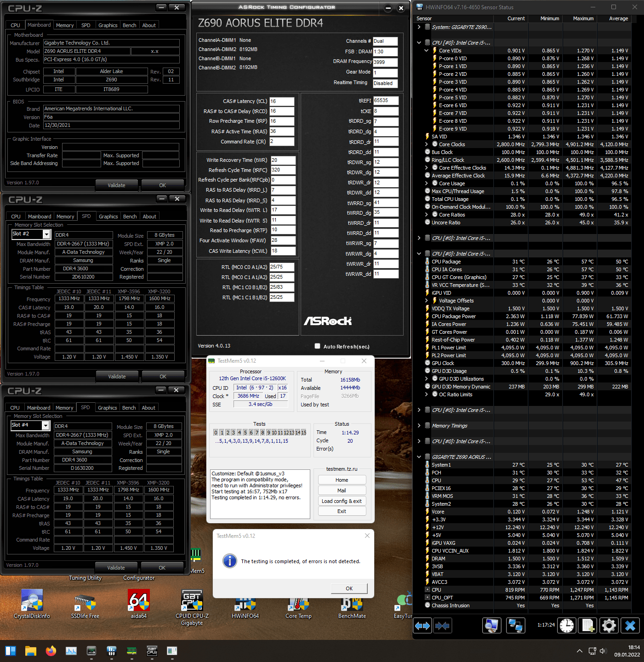Viewport: 644px width, 662px height.
Task: Open Graphics tab in top CPU-Z window
Action: tap(108, 25)
